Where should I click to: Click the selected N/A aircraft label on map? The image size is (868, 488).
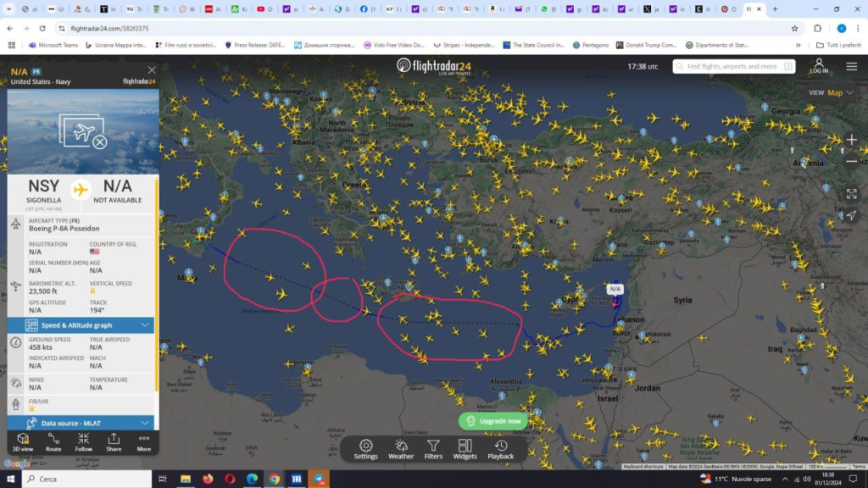615,289
